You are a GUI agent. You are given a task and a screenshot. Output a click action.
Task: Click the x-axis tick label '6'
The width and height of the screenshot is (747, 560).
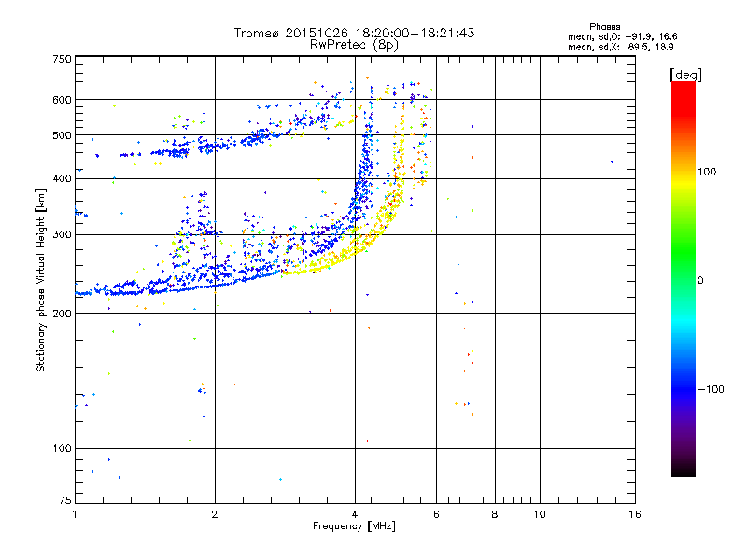tap(436, 514)
